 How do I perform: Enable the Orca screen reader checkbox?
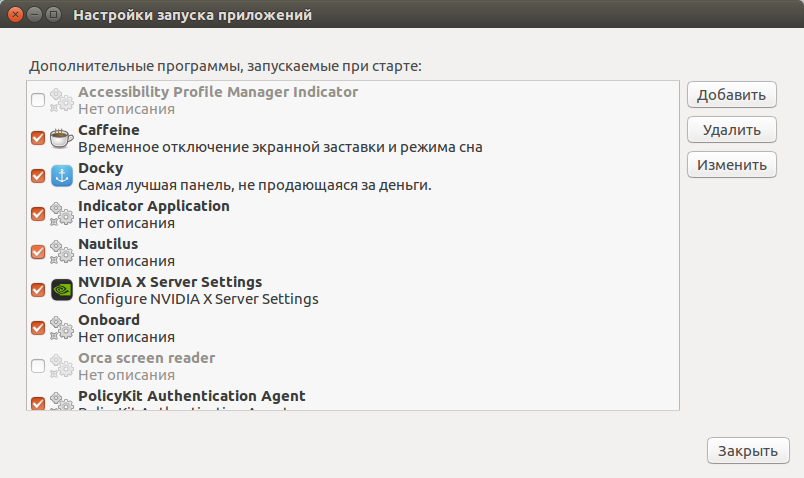coord(38,366)
